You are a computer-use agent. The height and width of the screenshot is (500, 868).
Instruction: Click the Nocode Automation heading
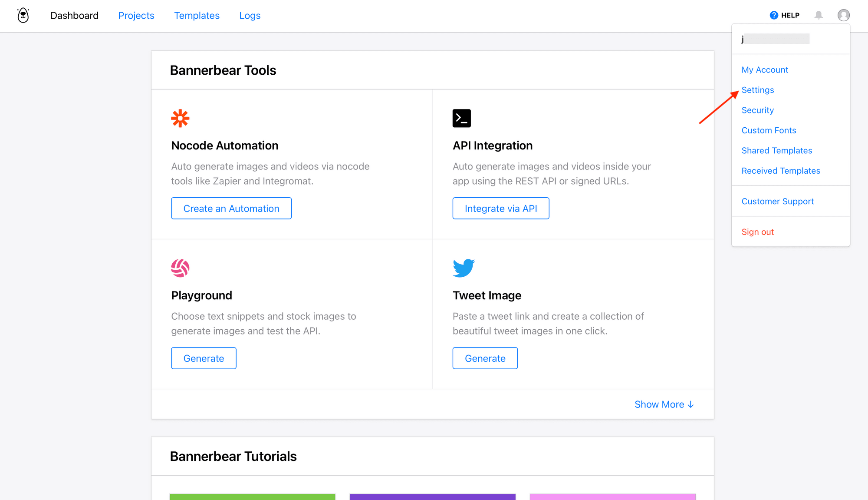point(225,146)
